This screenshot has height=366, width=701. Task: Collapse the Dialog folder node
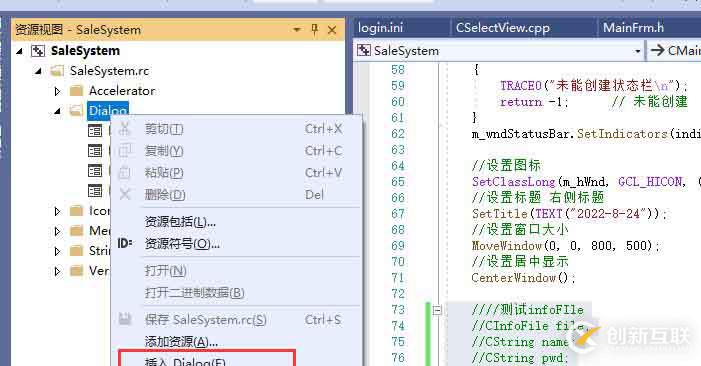point(57,111)
